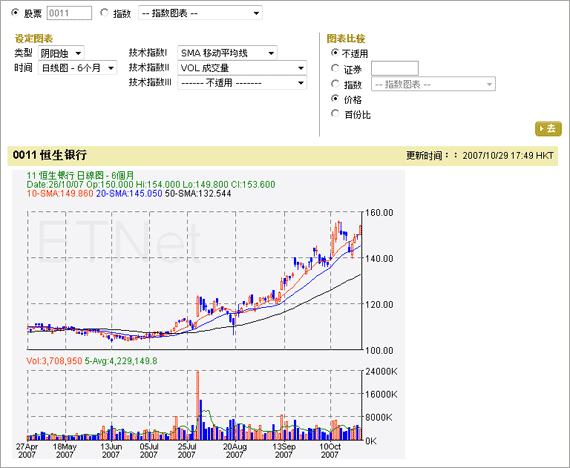
Task: Open the 时间 日线图 - 6个月 dropdown
Action: 77,68
